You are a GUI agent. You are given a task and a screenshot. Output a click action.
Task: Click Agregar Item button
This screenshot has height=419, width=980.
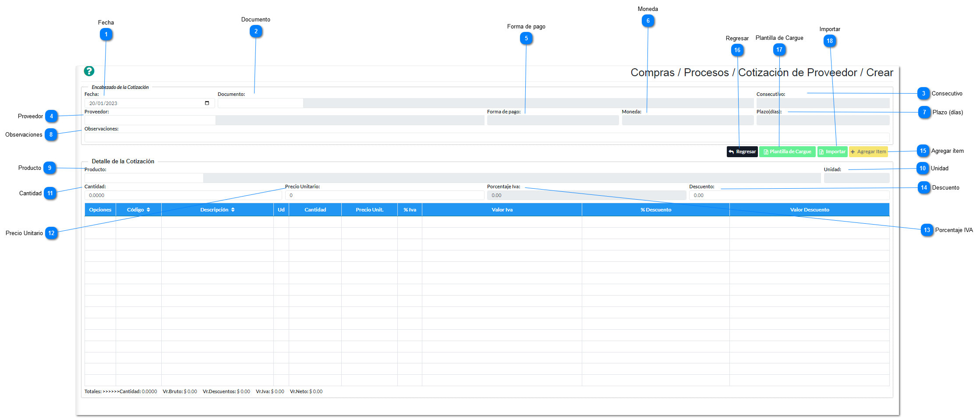tap(868, 151)
